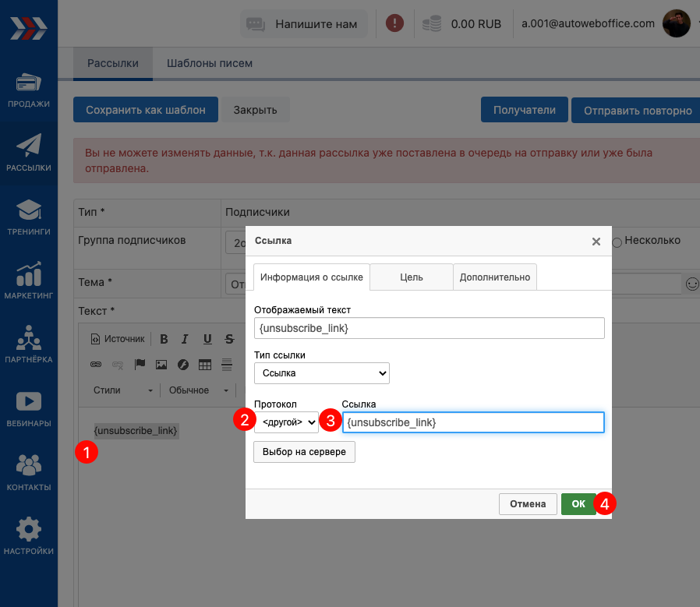Click the insert link chain icon
Image resolution: width=700 pixels, height=607 pixels.
coord(96,365)
